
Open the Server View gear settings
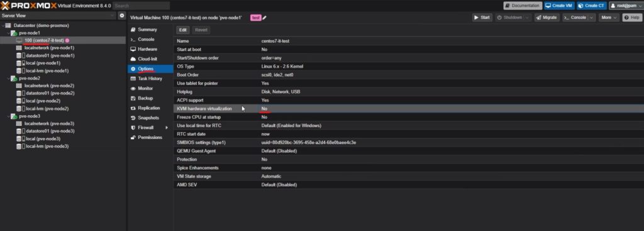click(121, 16)
